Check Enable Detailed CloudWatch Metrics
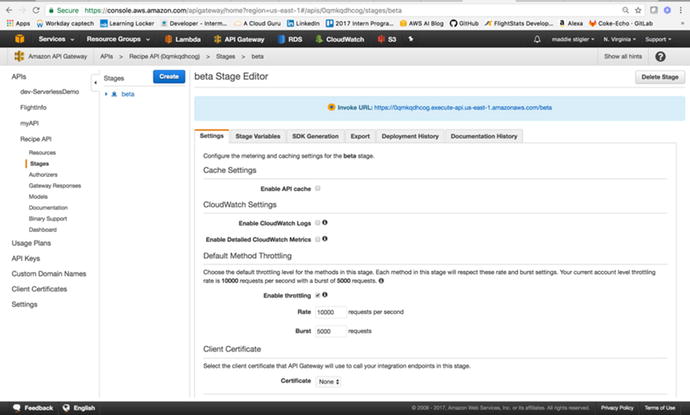This screenshot has width=690, height=415. 317,239
